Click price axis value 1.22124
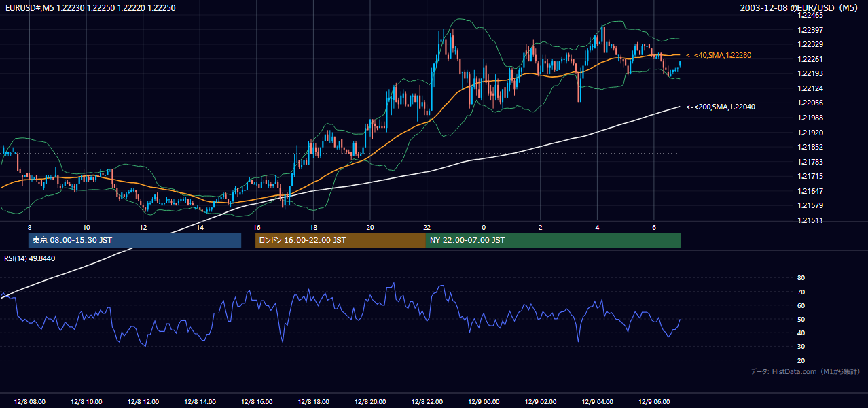Image resolution: width=868 pixels, height=408 pixels. coord(810,88)
